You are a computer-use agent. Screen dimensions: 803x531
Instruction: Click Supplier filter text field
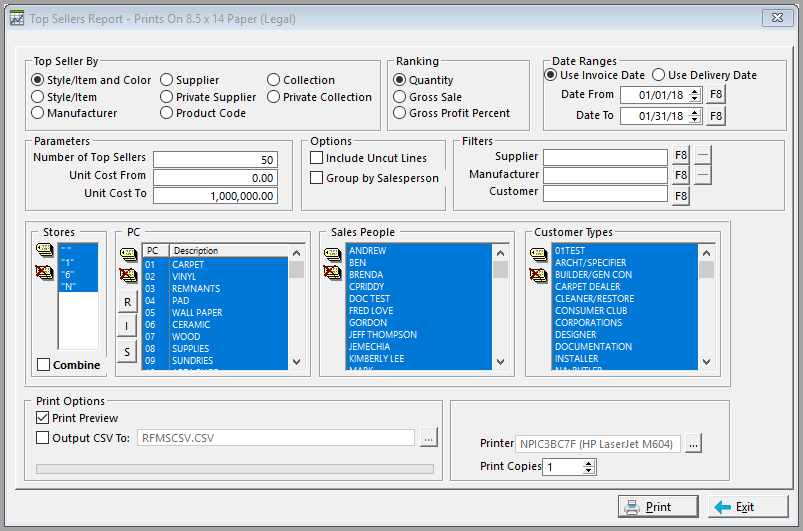[x=605, y=157]
